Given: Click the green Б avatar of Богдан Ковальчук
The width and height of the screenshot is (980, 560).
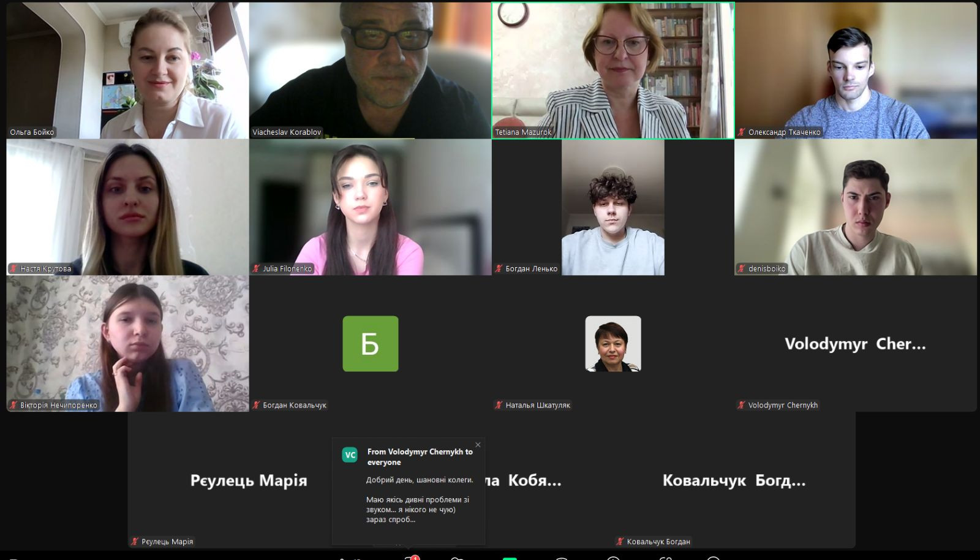Looking at the screenshot, I should pos(371,344).
